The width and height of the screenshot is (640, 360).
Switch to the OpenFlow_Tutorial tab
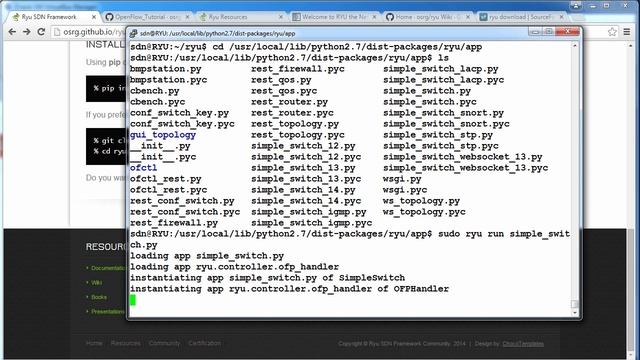pyautogui.click(x=147, y=17)
